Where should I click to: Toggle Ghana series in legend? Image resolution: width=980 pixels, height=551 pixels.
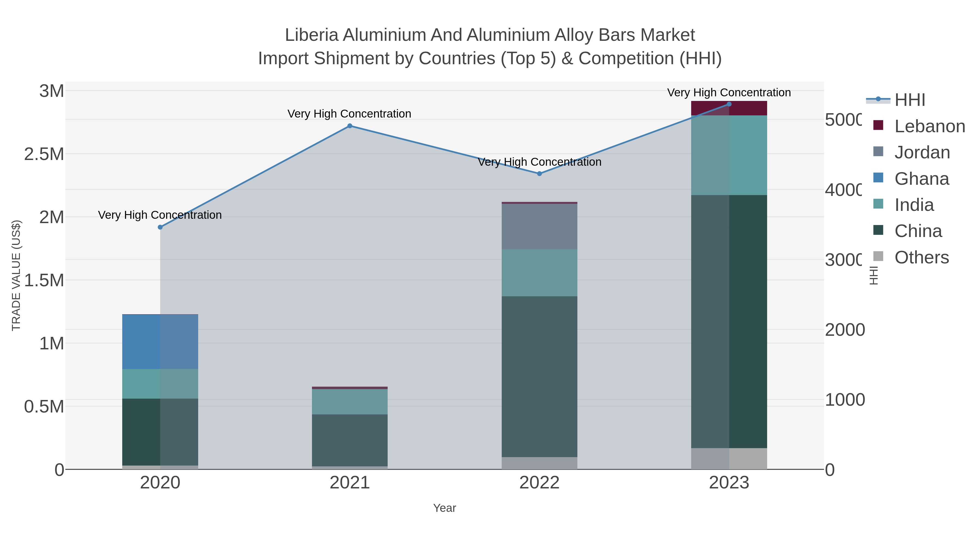click(911, 178)
